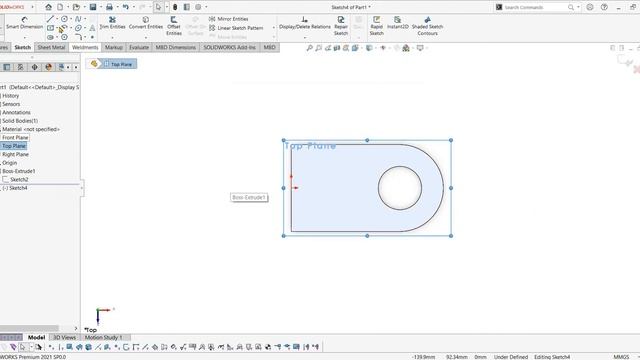Screen dimensions: 640x360
Task: Click in the Search Commands field
Action: click(x=535, y=7)
